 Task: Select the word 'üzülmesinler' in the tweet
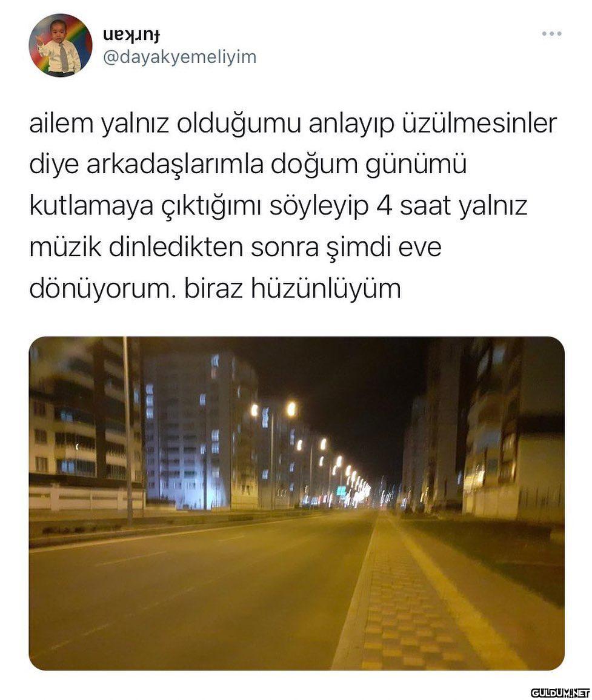pos(480,125)
